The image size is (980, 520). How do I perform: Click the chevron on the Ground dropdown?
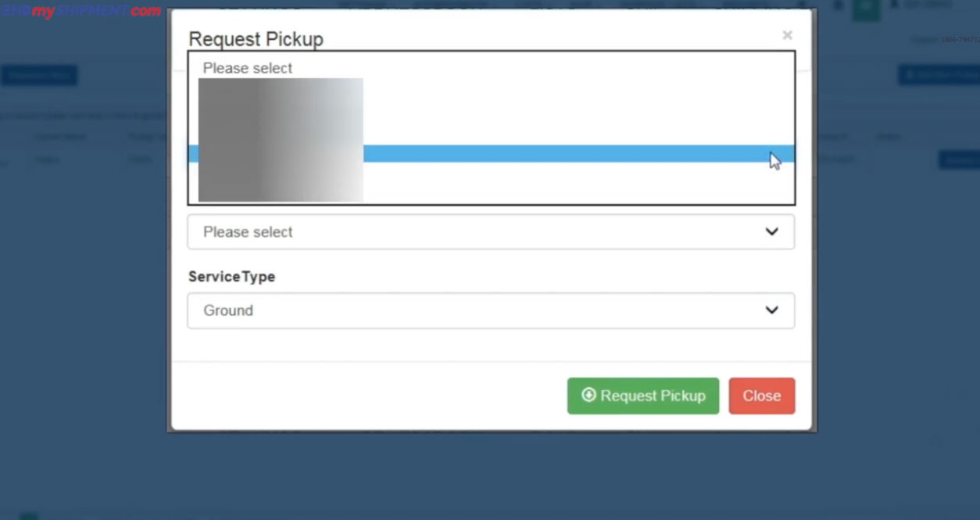tap(771, 310)
